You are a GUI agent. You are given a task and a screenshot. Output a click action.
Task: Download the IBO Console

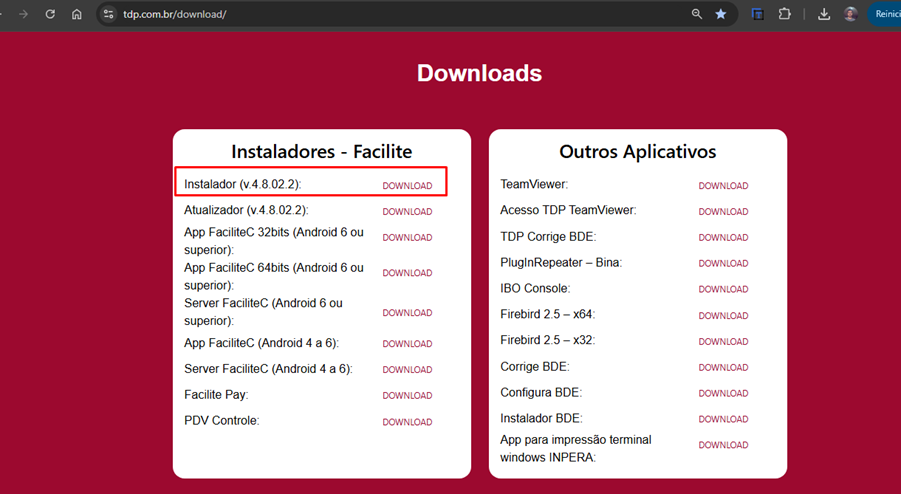(x=723, y=290)
